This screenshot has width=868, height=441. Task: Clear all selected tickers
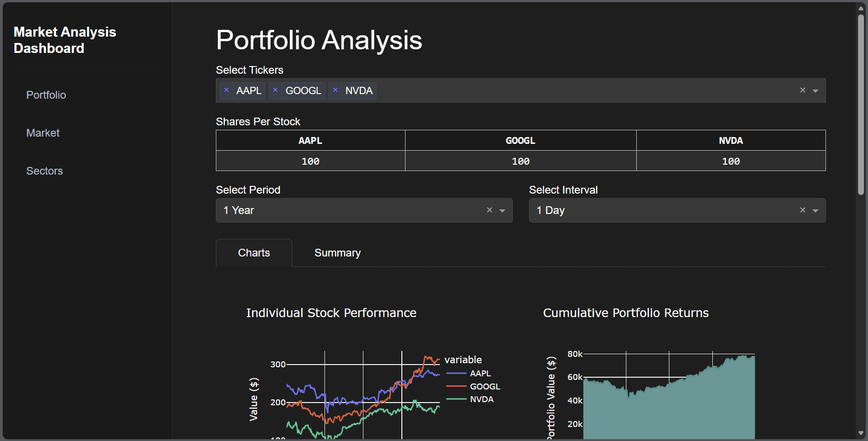tap(802, 90)
